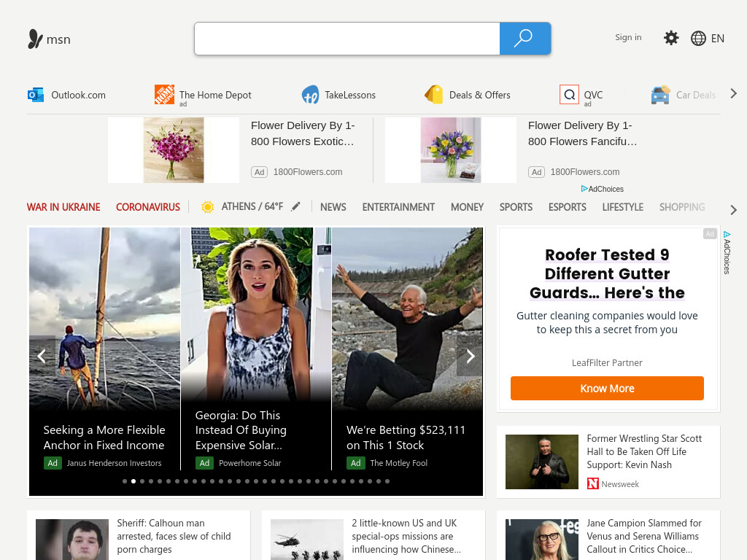Click Ad badge next to Powerhome Solar
The image size is (747, 560).
click(204, 463)
